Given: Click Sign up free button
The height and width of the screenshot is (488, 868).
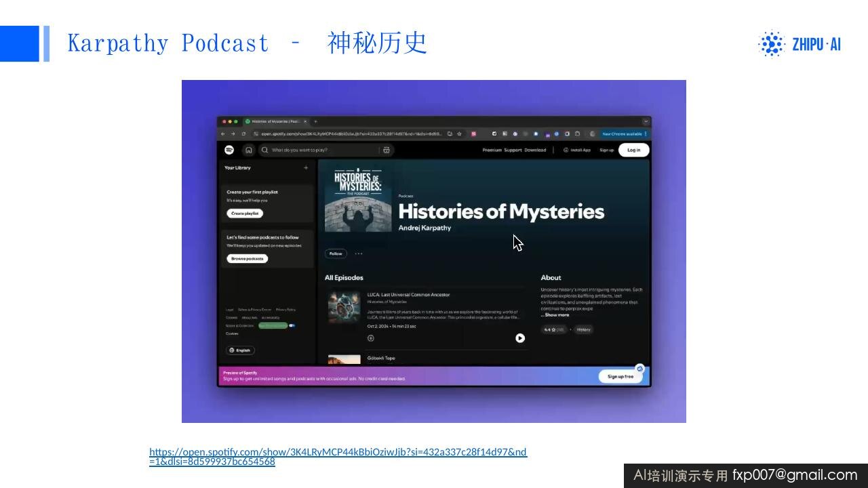Looking at the screenshot, I should coord(620,376).
